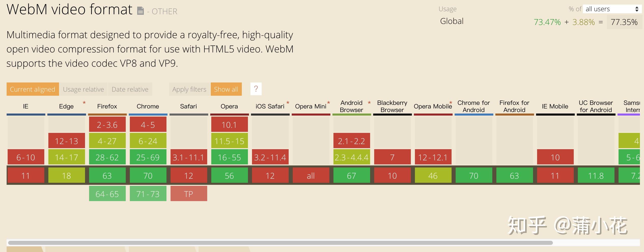This screenshot has width=644, height=252.
Task: Click the 77.35% total usage value
Action: tap(624, 22)
